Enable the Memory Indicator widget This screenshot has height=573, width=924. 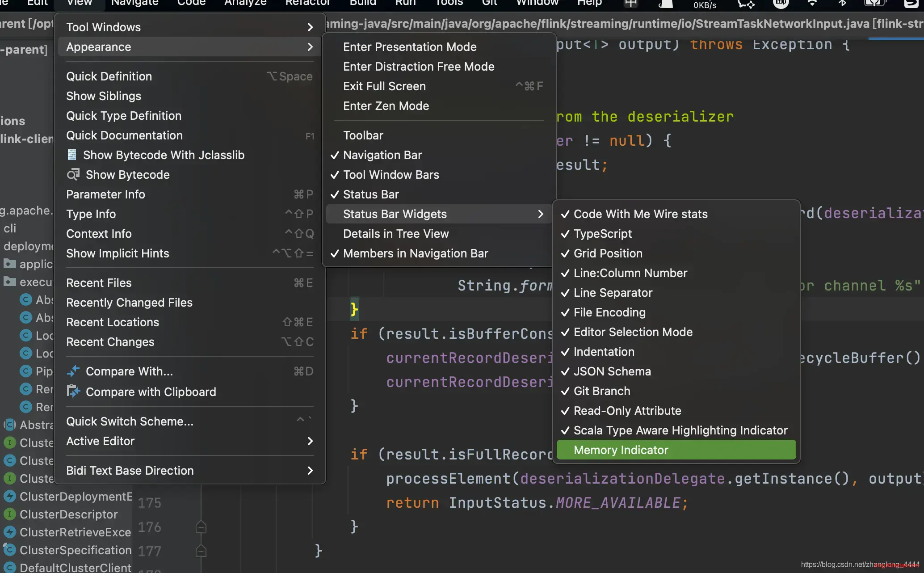point(621,450)
